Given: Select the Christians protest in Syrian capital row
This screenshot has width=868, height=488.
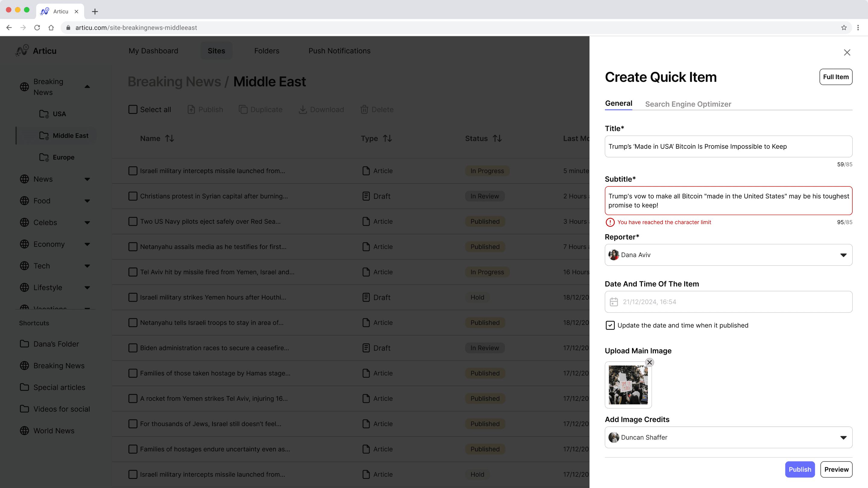Looking at the screenshot, I should click(x=133, y=196).
